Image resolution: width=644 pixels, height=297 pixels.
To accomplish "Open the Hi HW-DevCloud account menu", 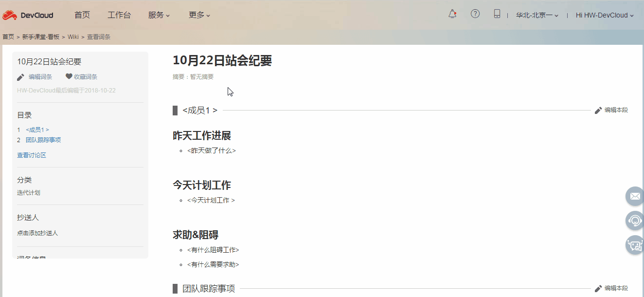I will pos(603,15).
